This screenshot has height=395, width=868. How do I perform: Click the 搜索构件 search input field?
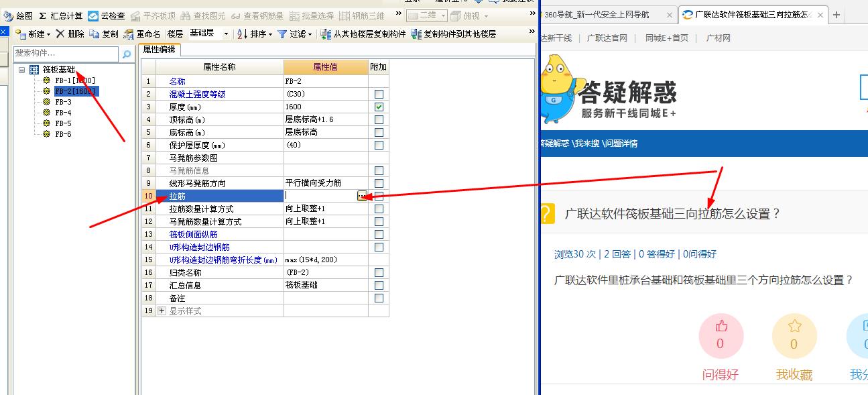(x=66, y=54)
